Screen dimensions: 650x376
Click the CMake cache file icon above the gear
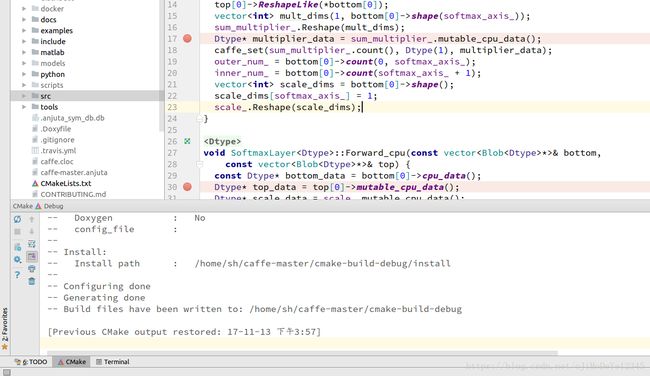pos(17,247)
